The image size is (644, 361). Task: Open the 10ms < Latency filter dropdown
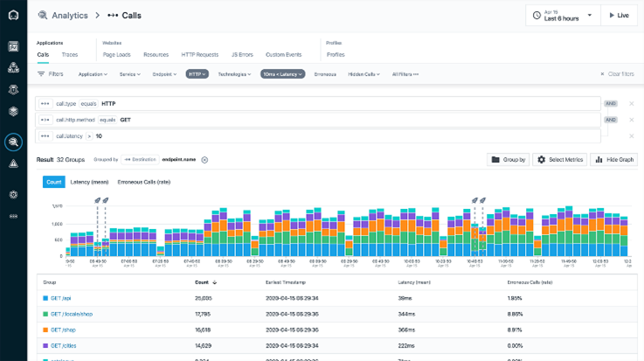pos(282,74)
